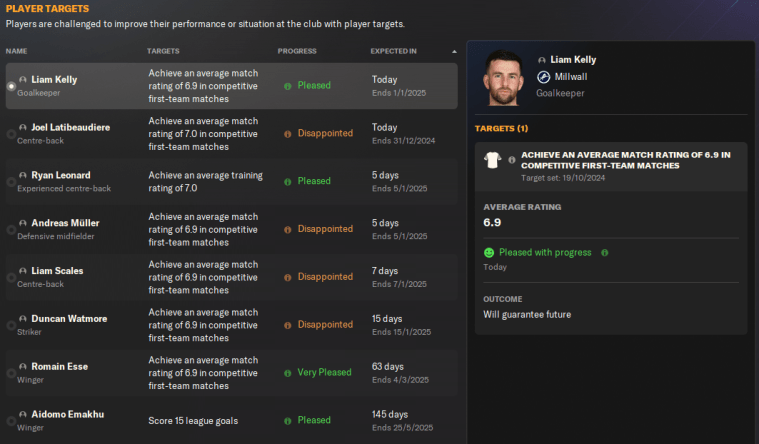Sort the list by Progress column header

tap(297, 50)
